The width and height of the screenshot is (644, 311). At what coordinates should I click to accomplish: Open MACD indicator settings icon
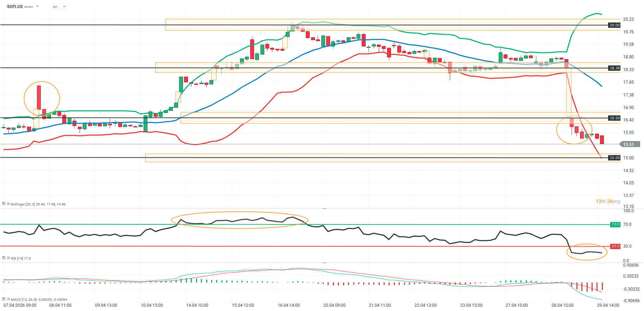(4, 299)
